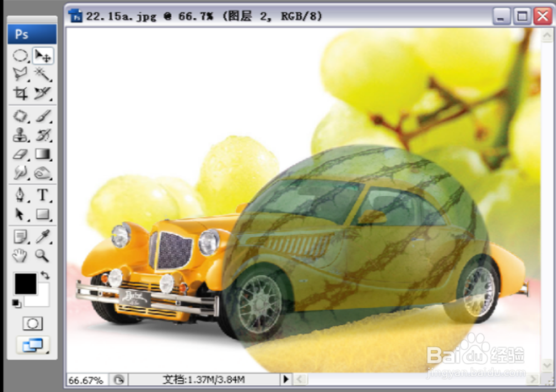This screenshot has height=392, width=556.
Task: Choose the Polygonal Lasso tool
Action: click(x=21, y=74)
